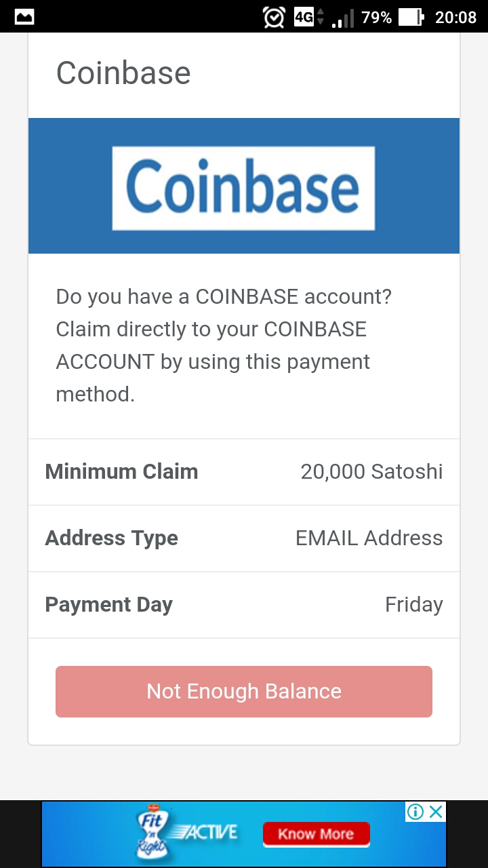Select the Payment Day row label
The width and height of the screenshot is (488, 868).
click(109, 604)
